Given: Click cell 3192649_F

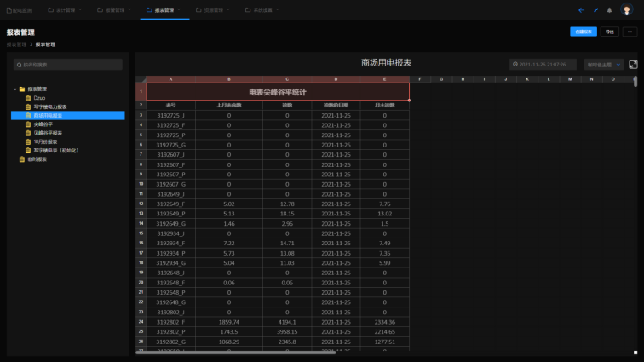Looking at the screenshot, I should [171, 204].
